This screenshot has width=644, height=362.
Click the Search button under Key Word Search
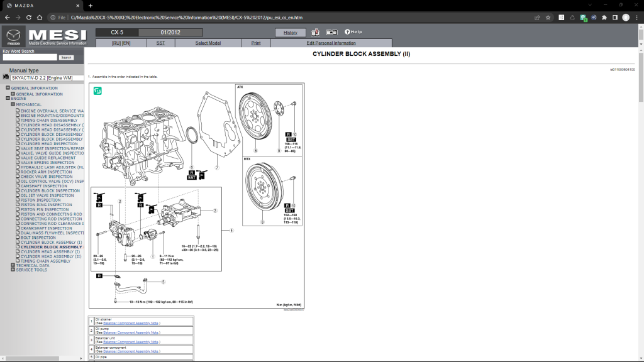[x=65, y=57]
